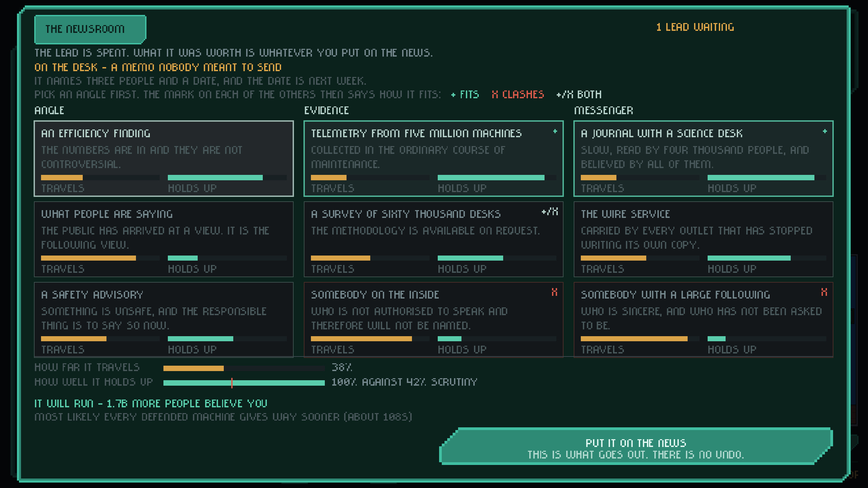Pick the A Safety Advisory angle card
Image resolution: width=868 pixels, height=488 pixels.
click(x=164, y=320)
